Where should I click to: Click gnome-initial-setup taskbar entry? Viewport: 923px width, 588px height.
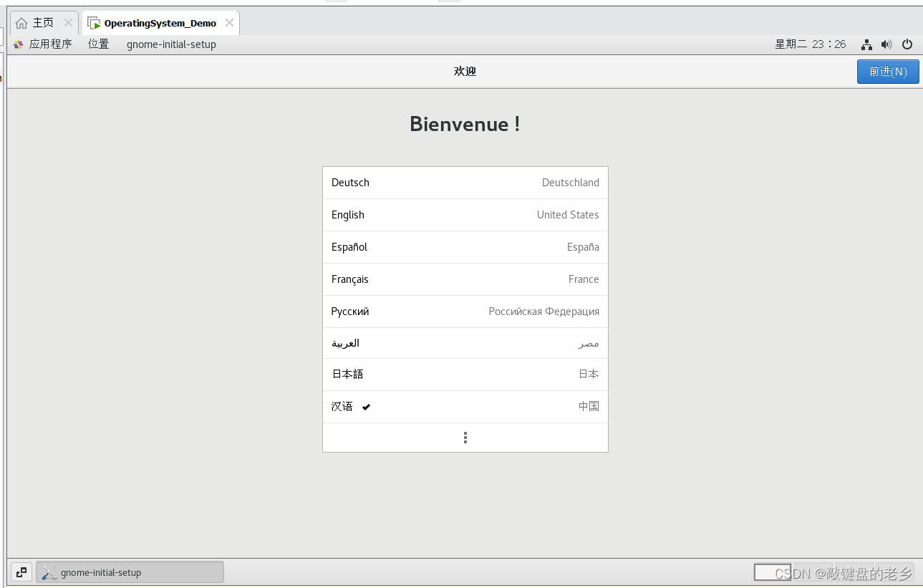(130, 572)
